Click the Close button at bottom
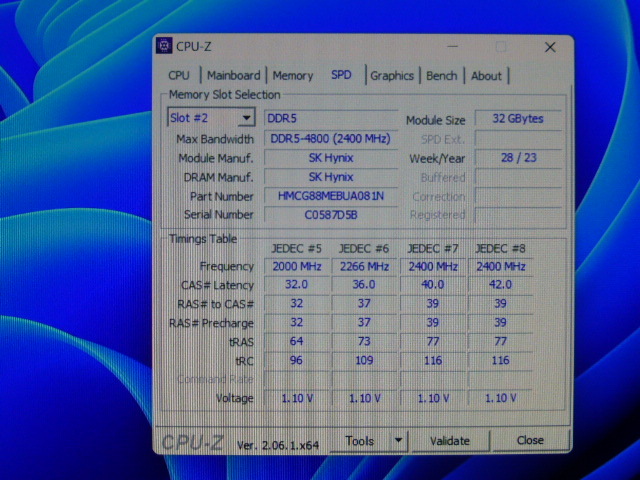Screen dimensions: 640x480 (530, 440)
